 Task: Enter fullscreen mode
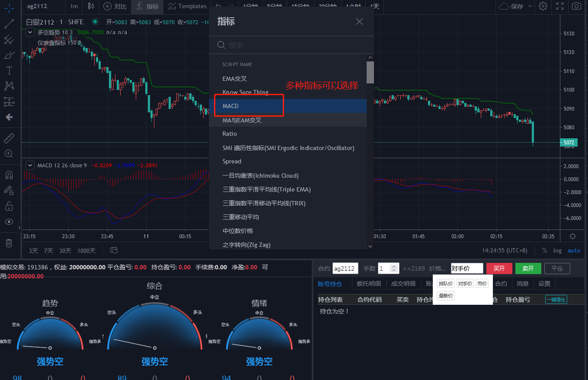(560, 6)
